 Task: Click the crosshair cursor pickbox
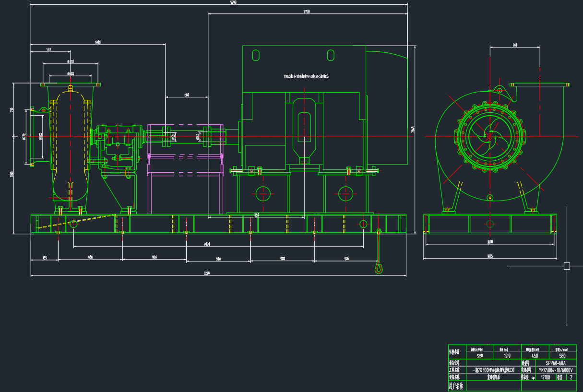[x=567, y=266]
